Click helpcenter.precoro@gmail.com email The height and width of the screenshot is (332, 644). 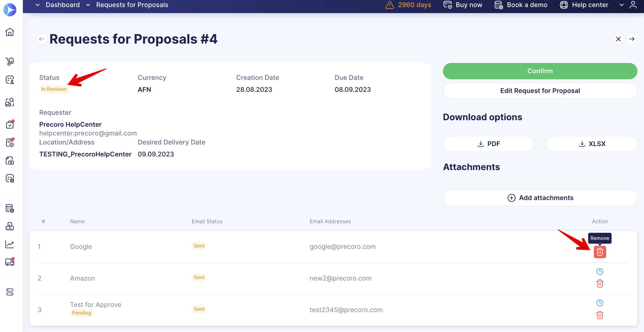[x=88, y=133]
